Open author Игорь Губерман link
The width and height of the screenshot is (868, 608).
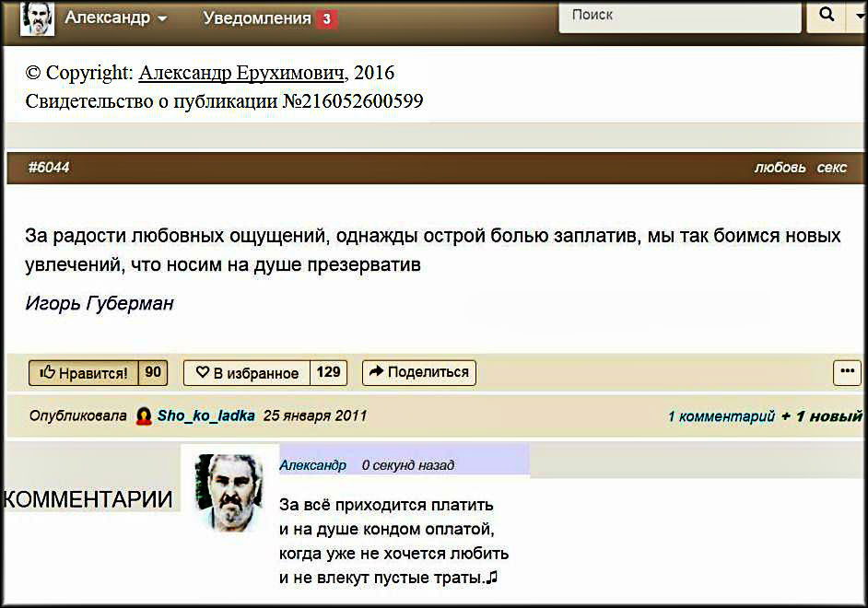click(100, 303)
